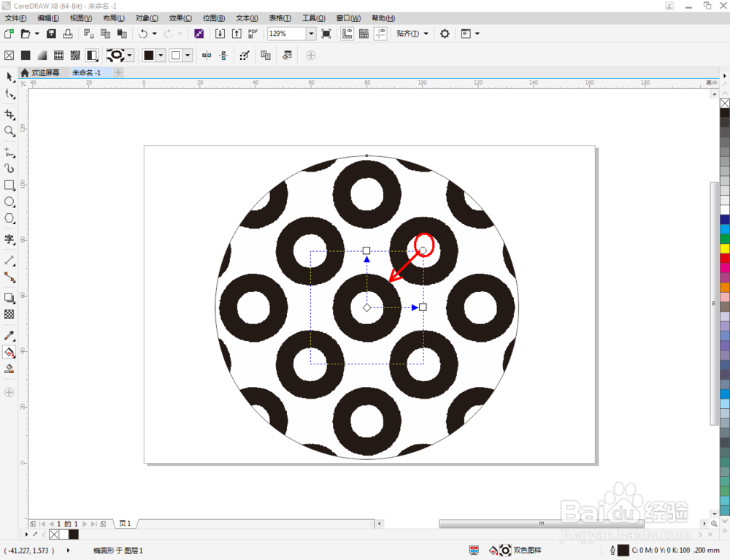This screenshot has width=730, height=560.
Task: Click the Save icon
Action: [x=51, y=34]
